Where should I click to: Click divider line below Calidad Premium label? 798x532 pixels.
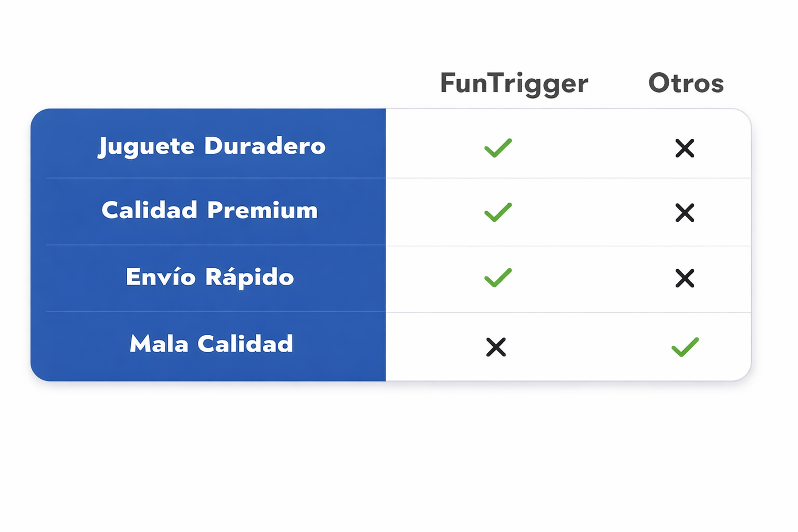point(213,245)
